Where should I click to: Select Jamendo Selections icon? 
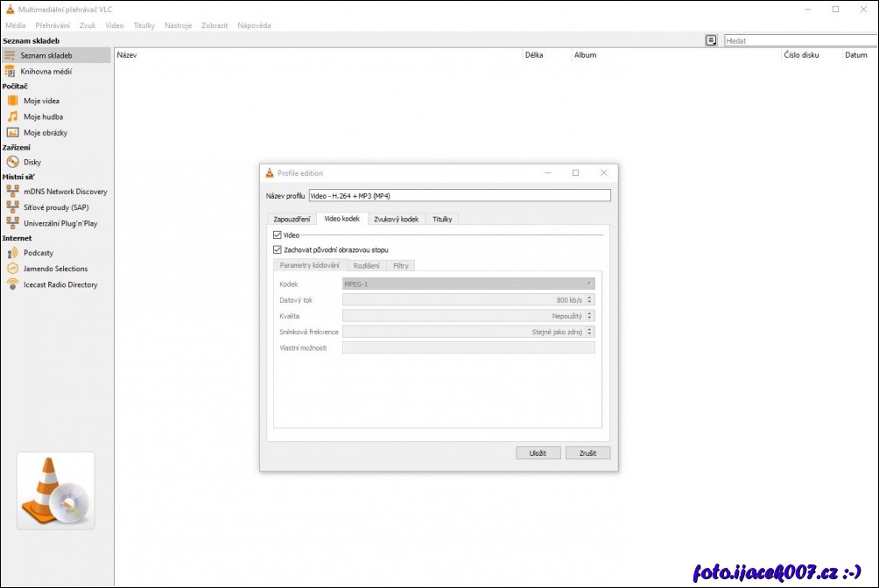tap(12, 269)
